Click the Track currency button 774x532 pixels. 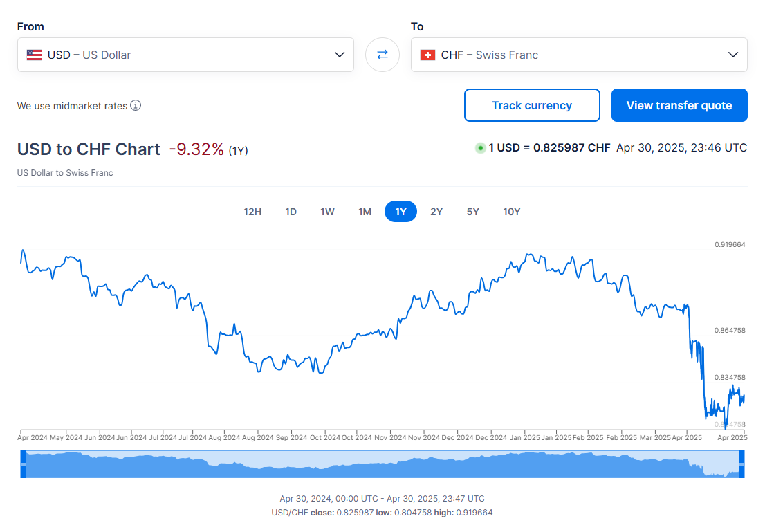pos(532,105)
